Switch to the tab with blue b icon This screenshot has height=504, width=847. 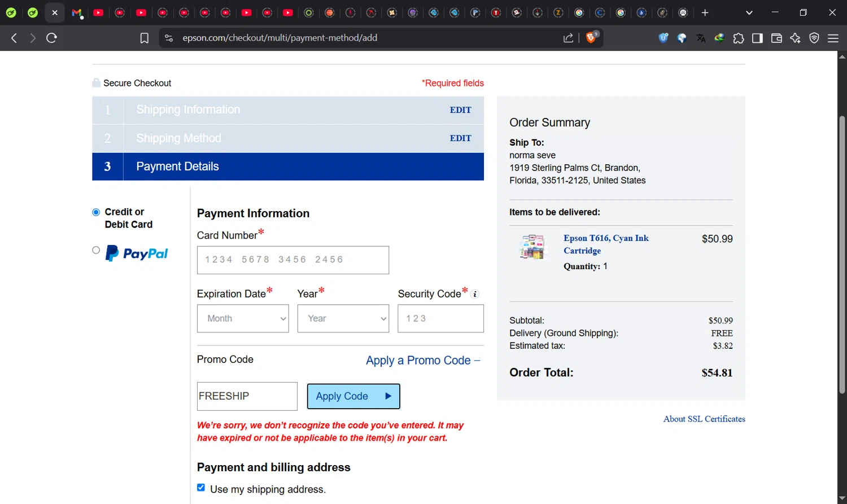pyautogui.click(x=641, y=12)
